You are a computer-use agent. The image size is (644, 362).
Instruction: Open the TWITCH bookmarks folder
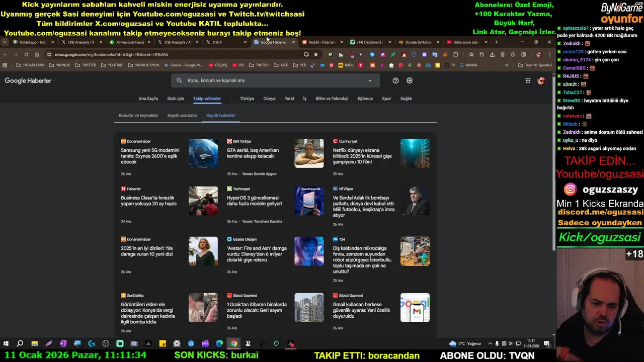tap(259, 65)
